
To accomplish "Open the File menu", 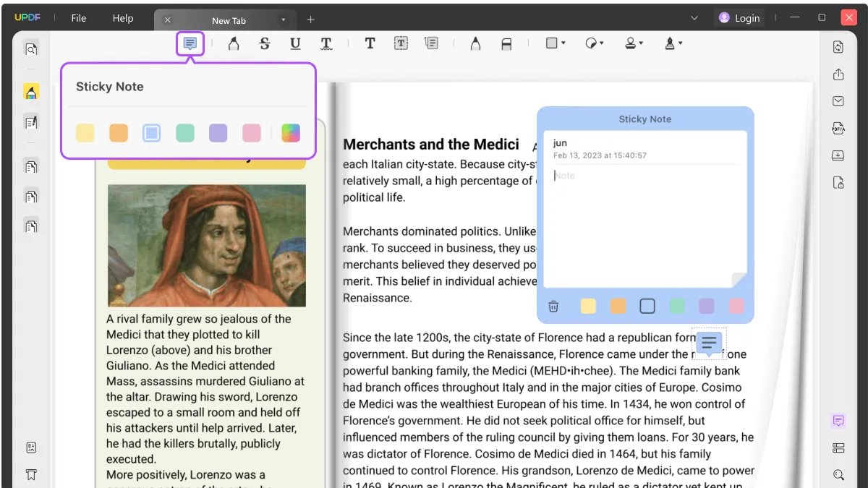I will point(78,18).
